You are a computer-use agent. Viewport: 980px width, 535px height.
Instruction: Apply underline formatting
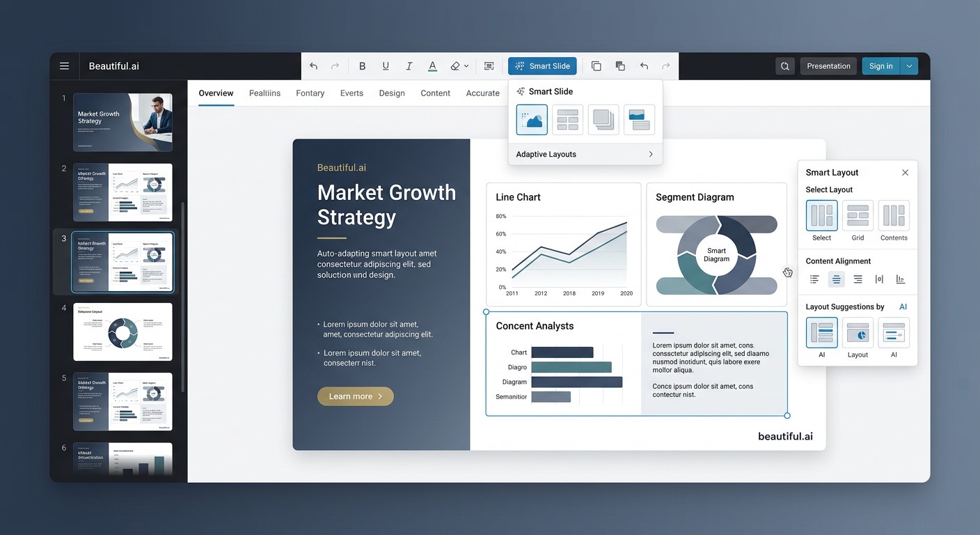(386, 66)
